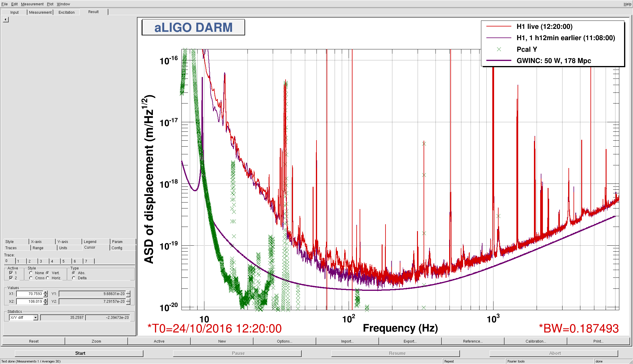Open the X/Y diff statistics dropdown
This screenshot has height=364, width=633.
pos(35,318)
